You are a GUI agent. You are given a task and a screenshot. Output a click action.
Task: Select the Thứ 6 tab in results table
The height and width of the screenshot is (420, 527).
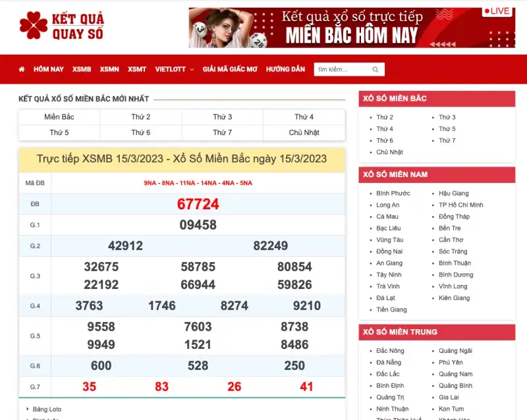tap(140, 132)
